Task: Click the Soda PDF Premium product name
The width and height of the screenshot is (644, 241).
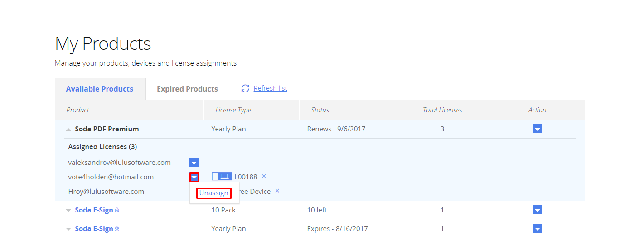Action: tap(107, 129)
